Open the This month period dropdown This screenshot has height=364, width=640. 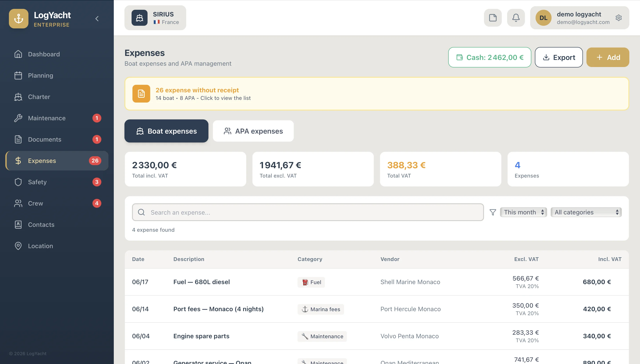pos(523,212)
